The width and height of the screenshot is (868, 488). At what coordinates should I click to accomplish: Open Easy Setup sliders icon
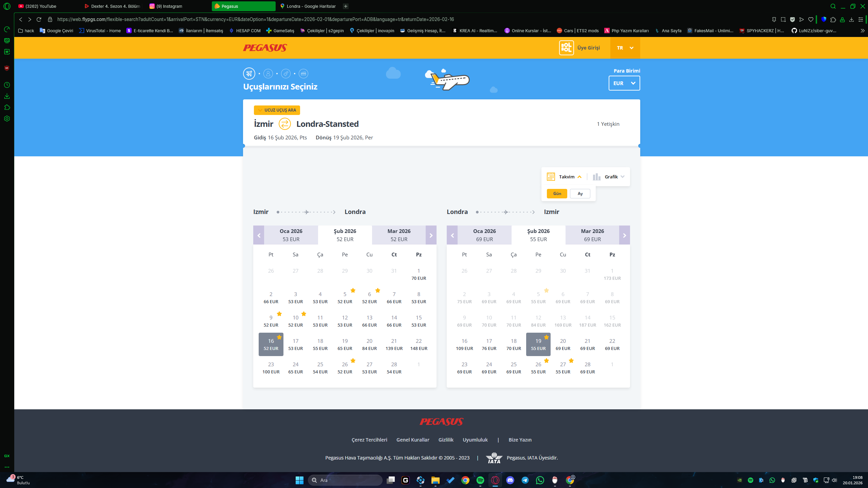coord(861,19)
